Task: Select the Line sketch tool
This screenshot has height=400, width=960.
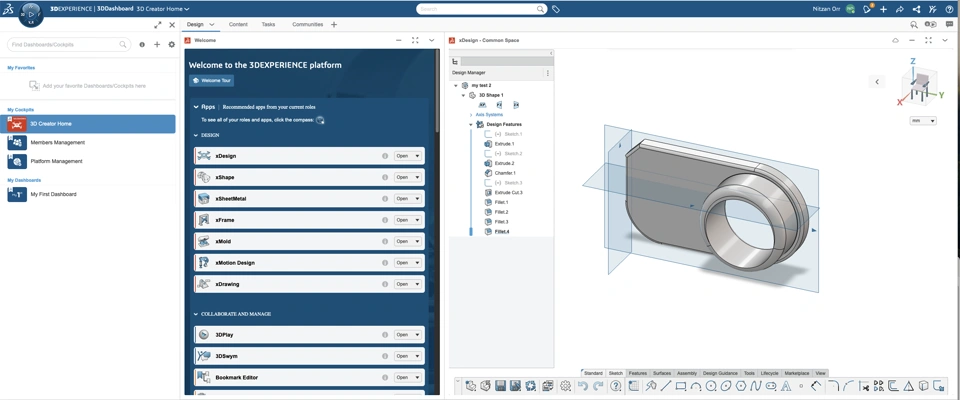Action: [x=666, y=386]
